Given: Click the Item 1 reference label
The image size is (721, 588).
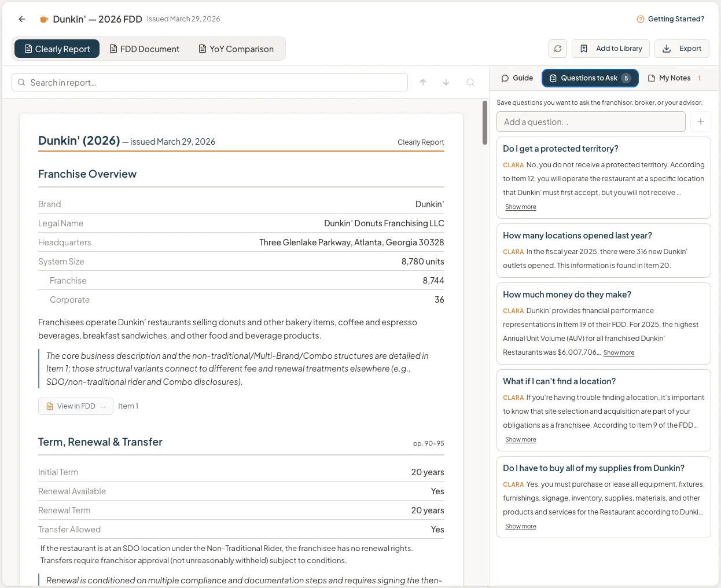Looking at the screenshot, I should [128, 406].
